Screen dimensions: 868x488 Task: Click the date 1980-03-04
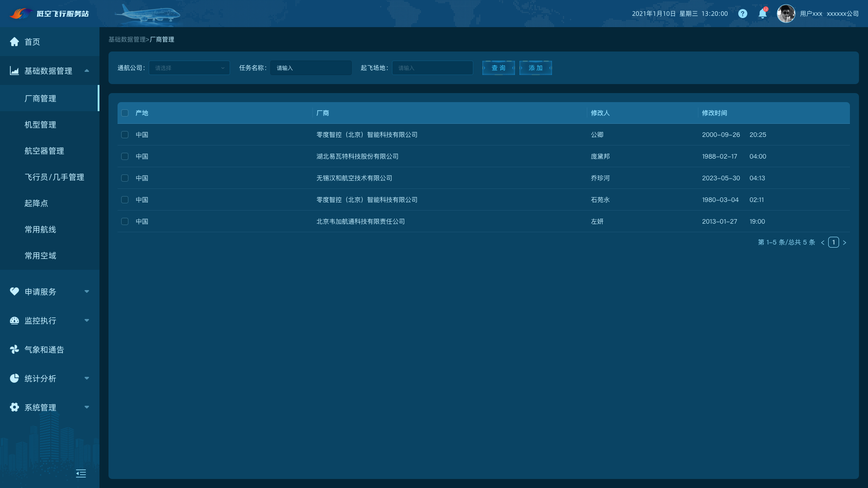(x=721, y=200)
